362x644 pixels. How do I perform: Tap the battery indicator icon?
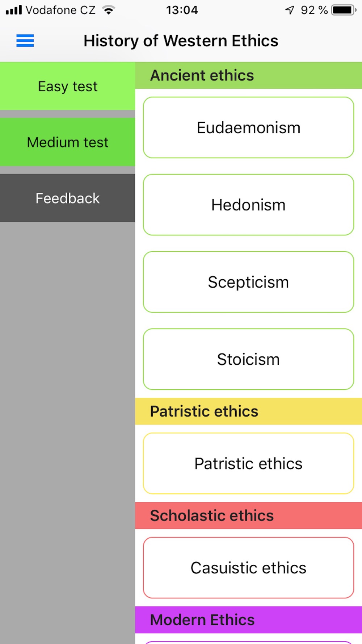(x=344, y=10)
